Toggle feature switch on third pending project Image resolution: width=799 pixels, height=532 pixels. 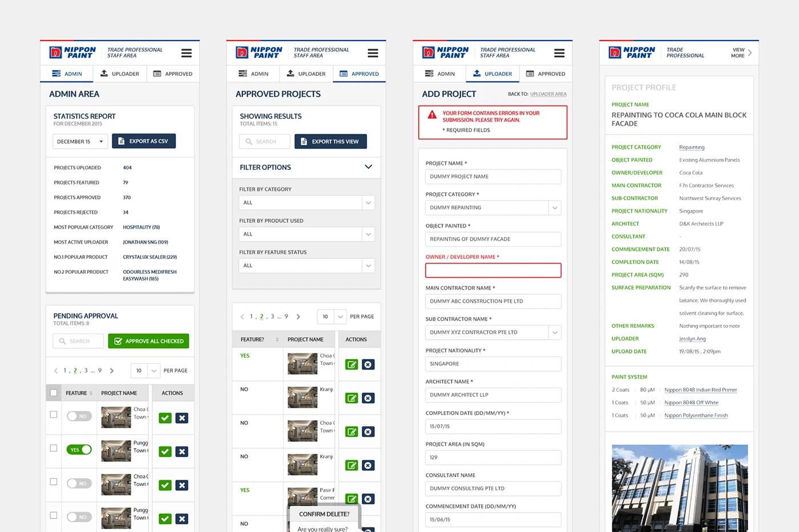(79, 484)
